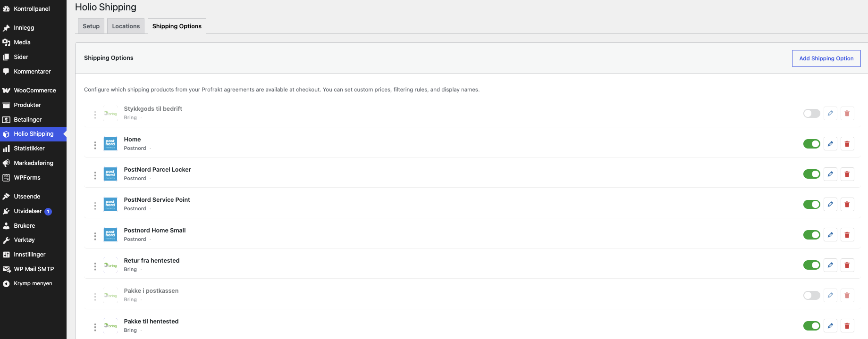The width and height of the screenshot is (868, 339).
Task: Delete the Pakke i postkassen option
Action: (x=847, y=295)
